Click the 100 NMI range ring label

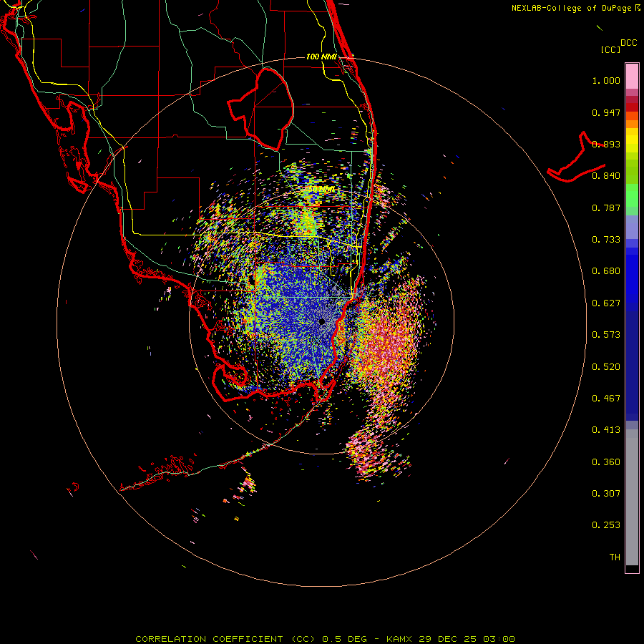[x=321, y=57]
